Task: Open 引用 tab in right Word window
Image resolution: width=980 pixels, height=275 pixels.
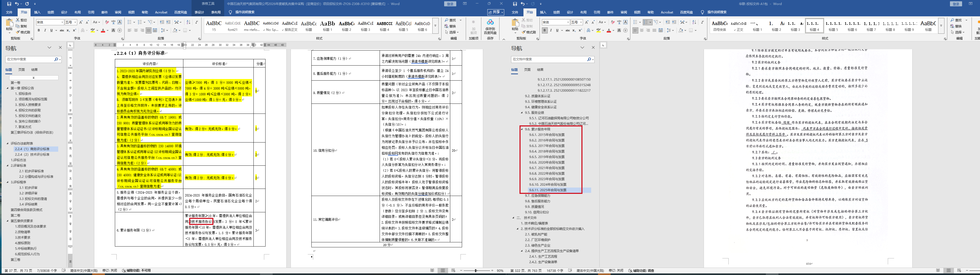Action: [597, 12]
